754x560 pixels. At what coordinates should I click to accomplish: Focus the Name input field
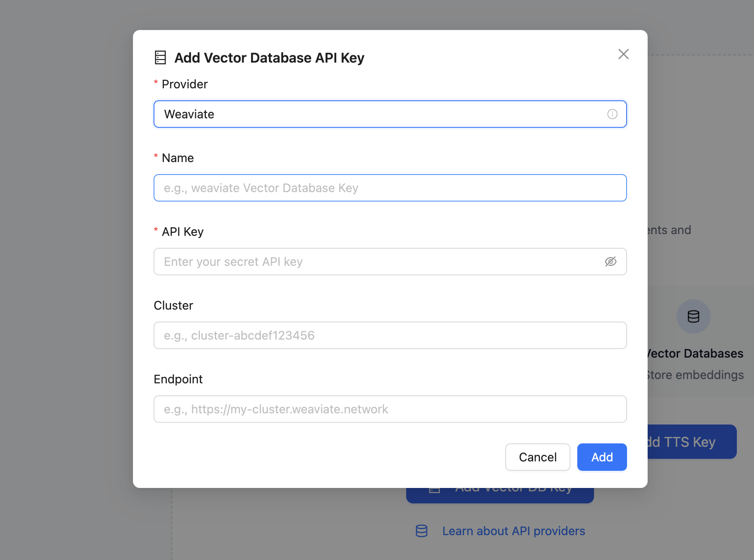coord(390,188)
